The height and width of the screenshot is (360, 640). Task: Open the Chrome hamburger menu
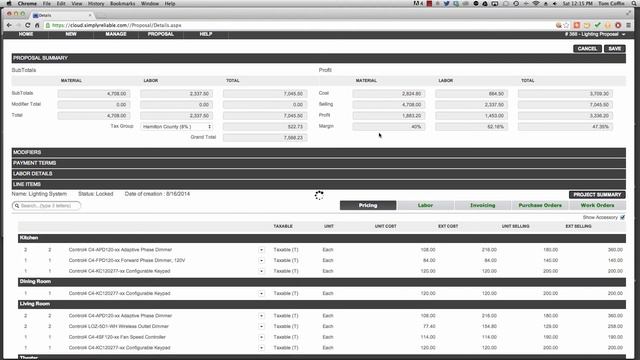point(629,25)
